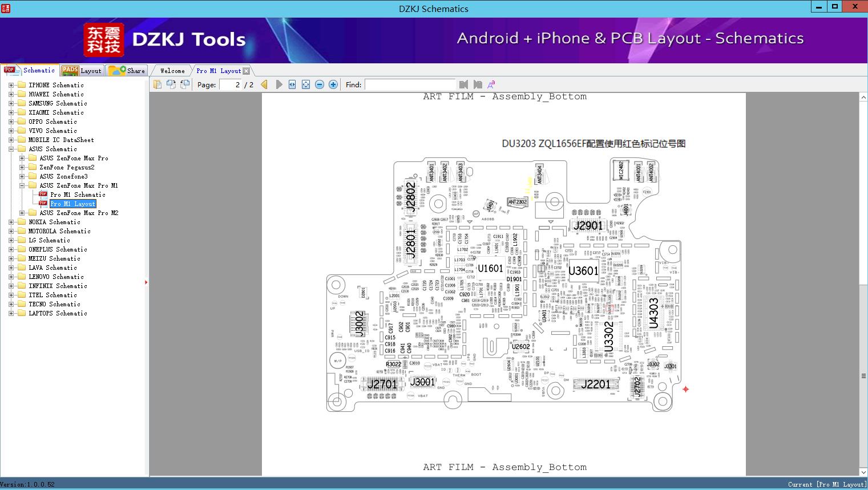Go to the previous page arrow

[x=264, y=84]
